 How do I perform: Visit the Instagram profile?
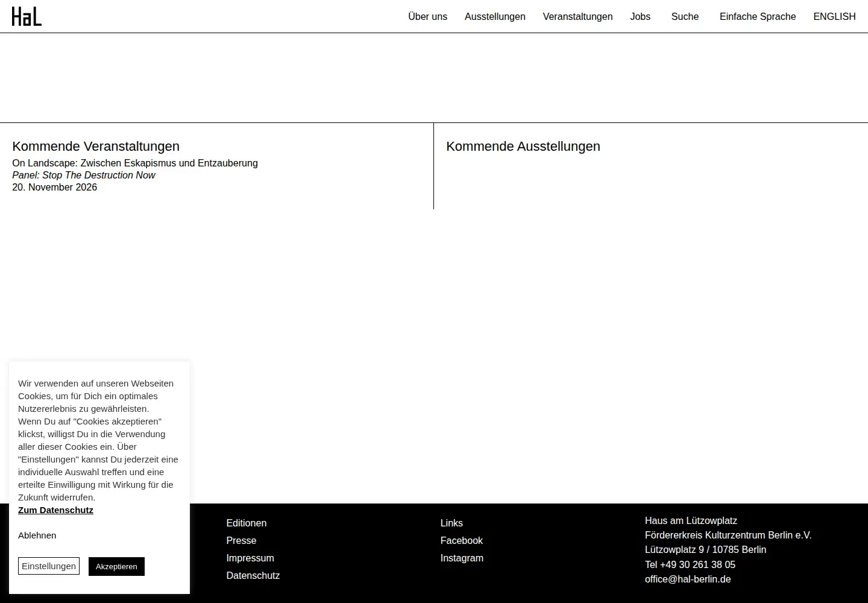click(462, 558)
